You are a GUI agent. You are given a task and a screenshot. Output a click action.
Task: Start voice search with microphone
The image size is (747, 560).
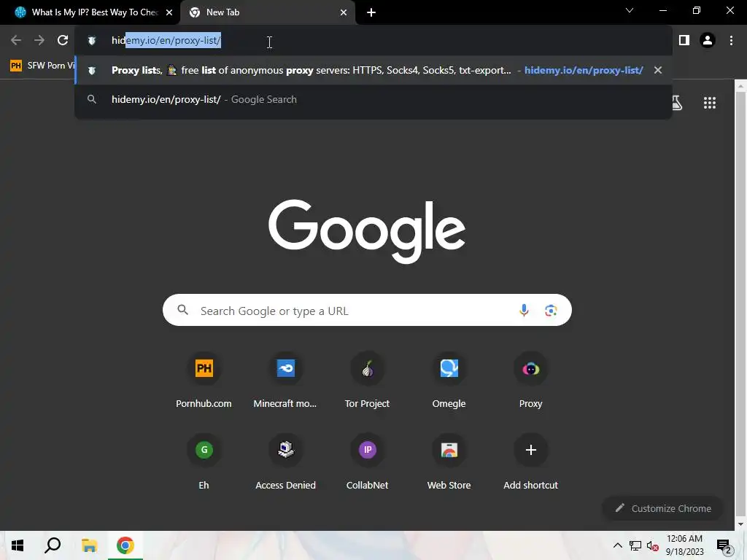pos(524,311)
